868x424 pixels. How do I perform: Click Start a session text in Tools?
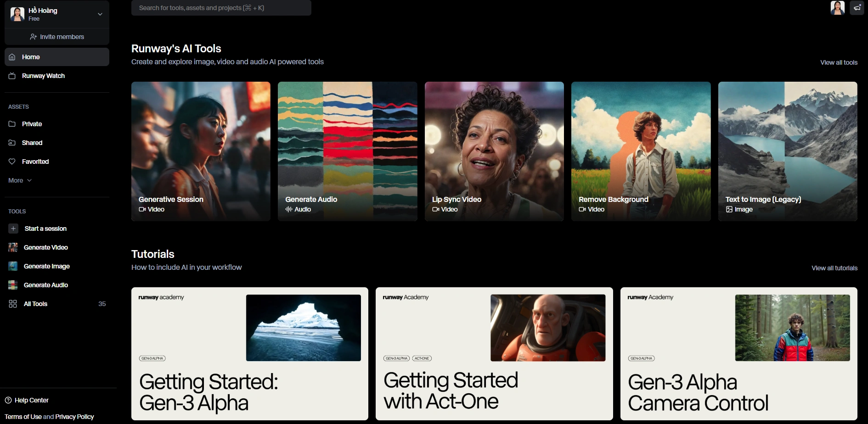(45, 229)
